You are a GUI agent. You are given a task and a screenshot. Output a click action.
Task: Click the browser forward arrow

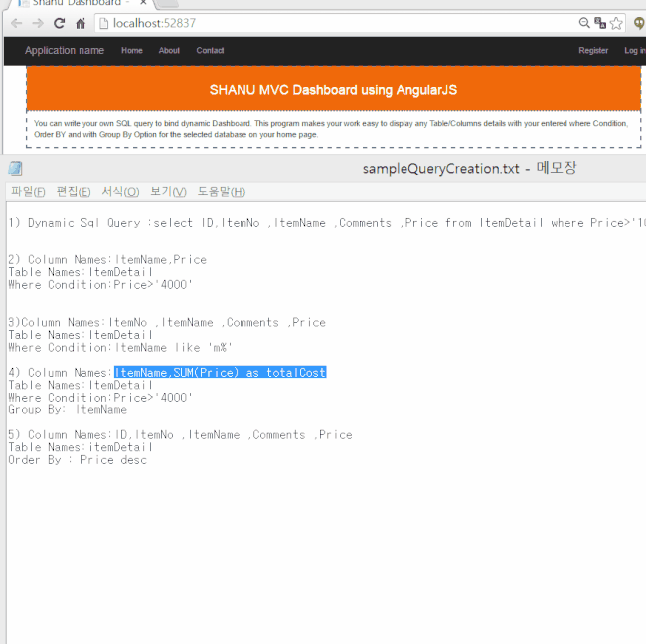(38, 23)
